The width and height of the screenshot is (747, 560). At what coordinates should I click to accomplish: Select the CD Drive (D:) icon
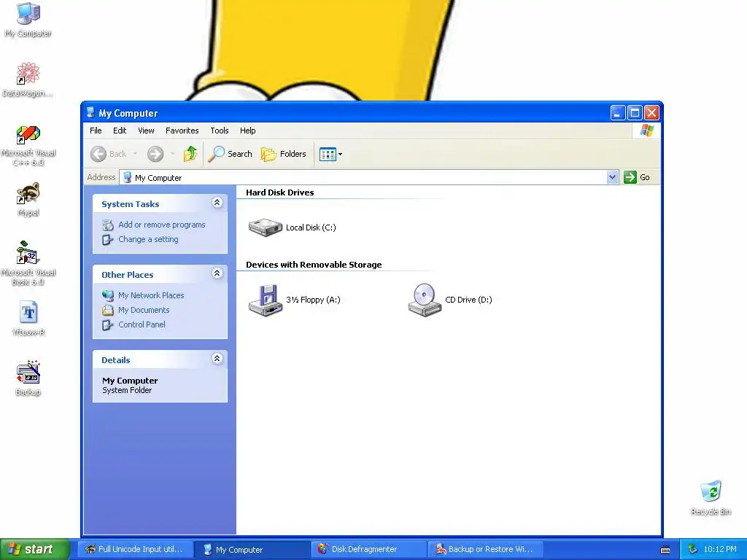pos(425,300)
